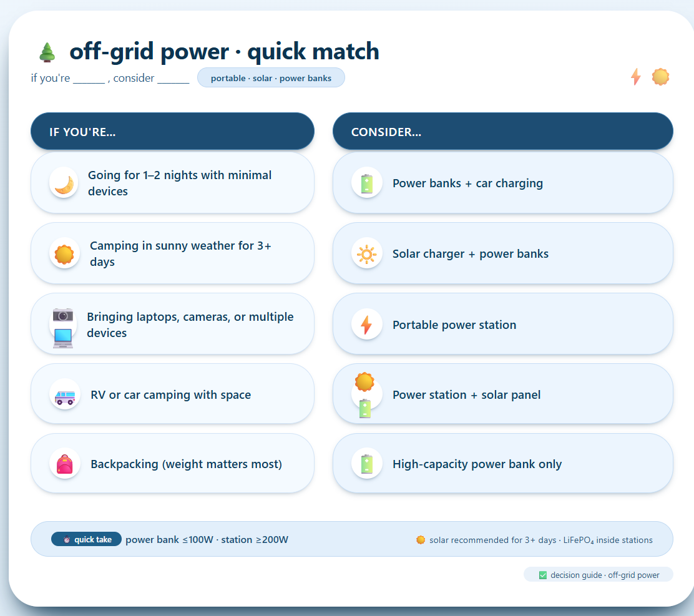
Task: Click the pink backpack icon
Action: pos(65,464)
